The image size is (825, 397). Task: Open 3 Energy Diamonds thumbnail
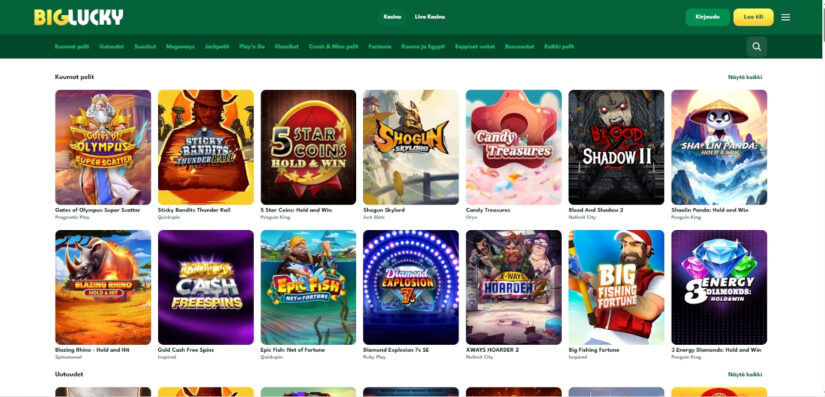pos(719,287)
